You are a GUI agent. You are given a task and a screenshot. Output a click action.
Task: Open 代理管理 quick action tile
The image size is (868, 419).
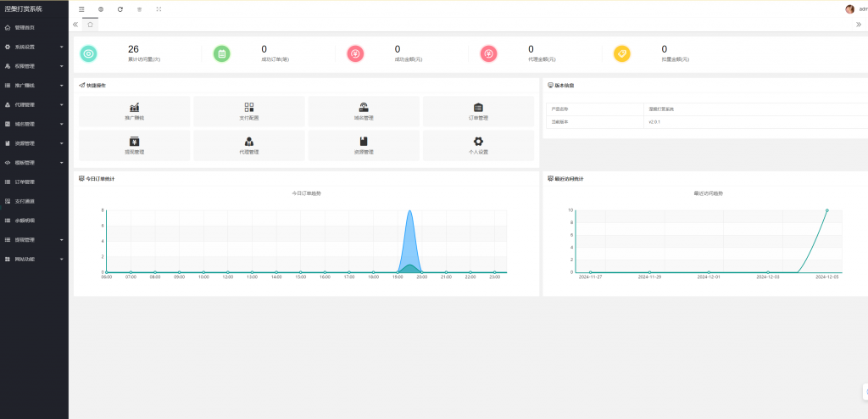click(249, 145)
